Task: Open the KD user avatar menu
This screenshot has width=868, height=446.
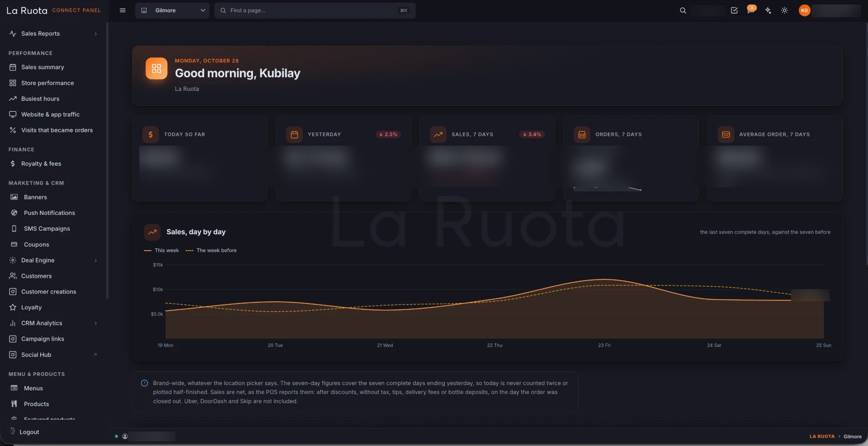Action: click(x=804, y=10)
